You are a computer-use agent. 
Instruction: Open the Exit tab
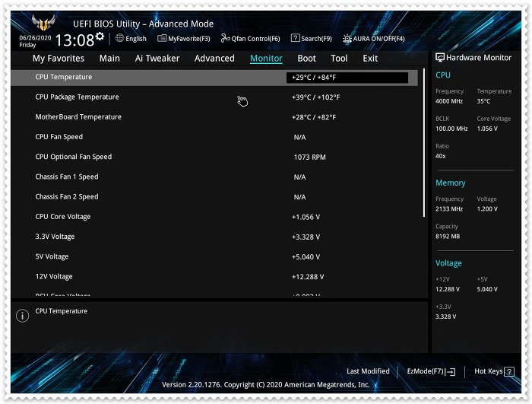370,59
